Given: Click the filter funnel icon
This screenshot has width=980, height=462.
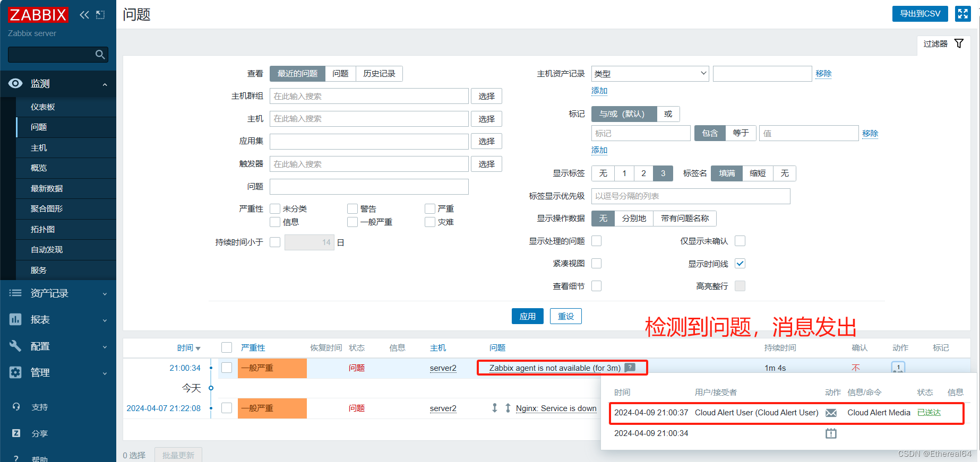Looking at the screenshot, I should 959,43.
